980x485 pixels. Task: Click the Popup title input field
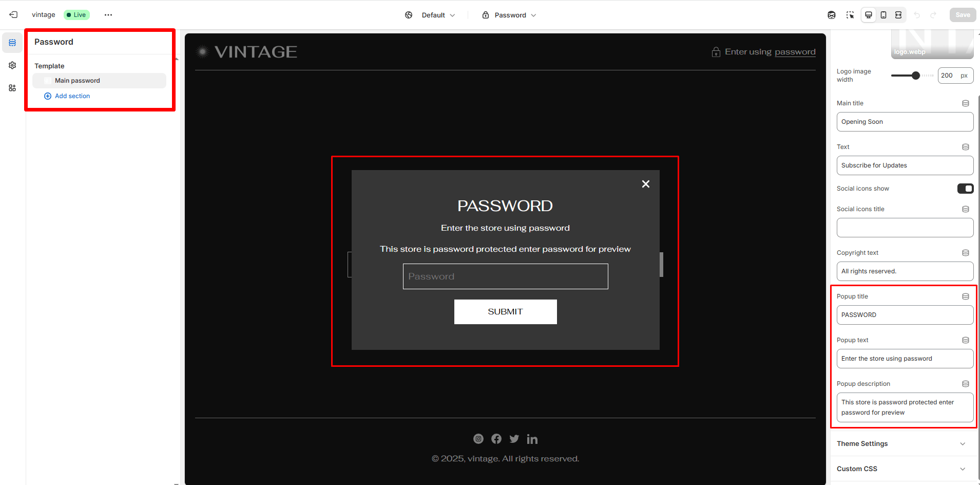tap(905, 315)
